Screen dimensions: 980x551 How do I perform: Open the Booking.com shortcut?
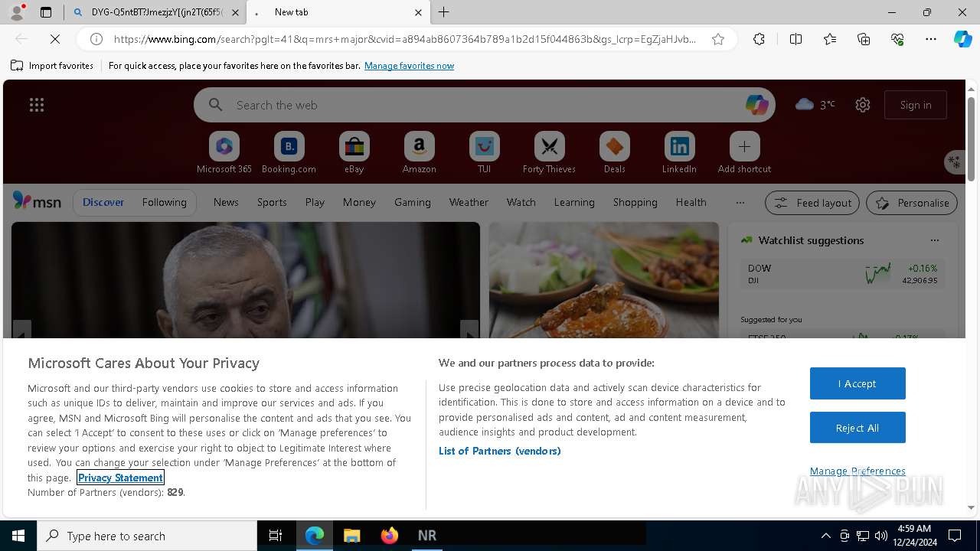tap(289, 152)
